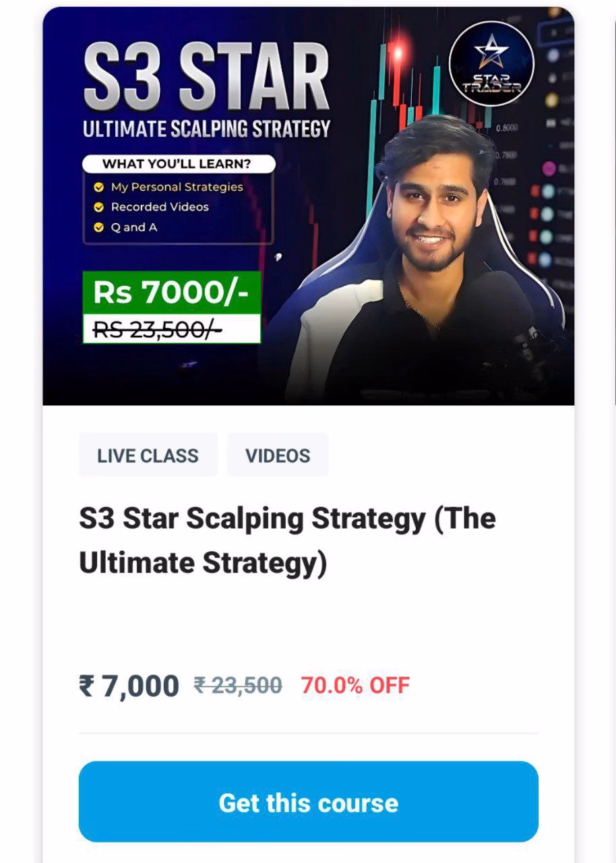Select the VIDEOS tag
This screenshot has height=863, width=616.
278,455
